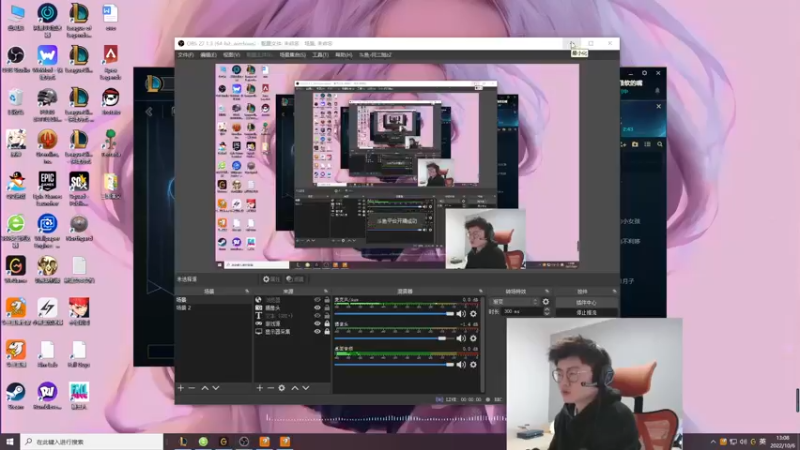Move the scene up in the scenes list

click(x=205, y=388)
